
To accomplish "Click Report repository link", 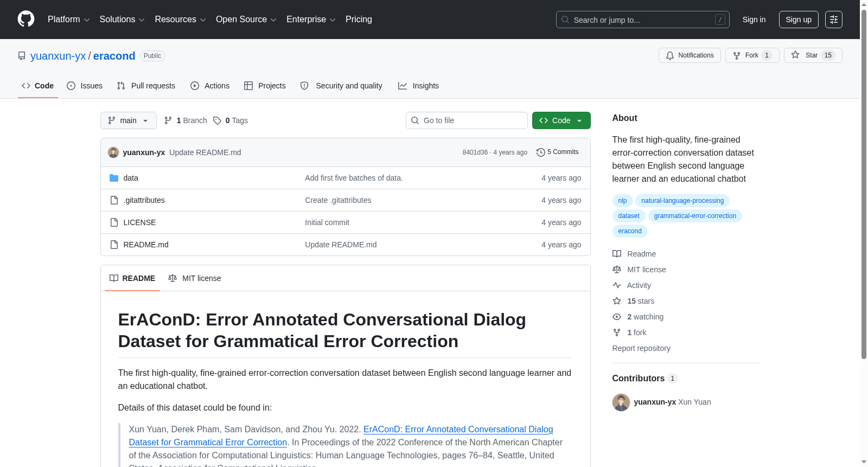I will pyautogui.click(x=641, y=348).
